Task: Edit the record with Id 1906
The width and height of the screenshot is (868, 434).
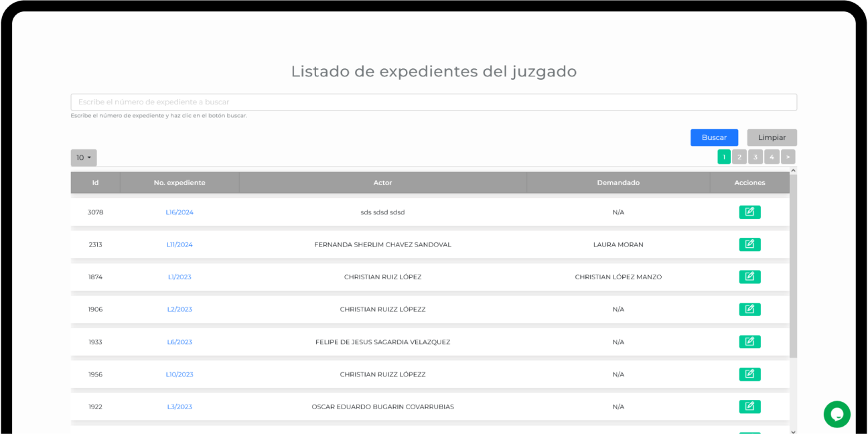Action: (x=749, y=309)
